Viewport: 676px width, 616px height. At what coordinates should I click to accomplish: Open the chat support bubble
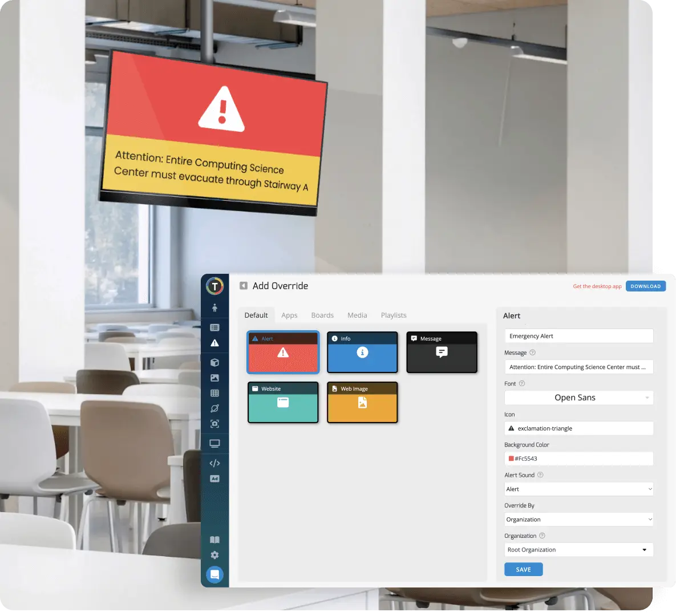click(214, 574)
